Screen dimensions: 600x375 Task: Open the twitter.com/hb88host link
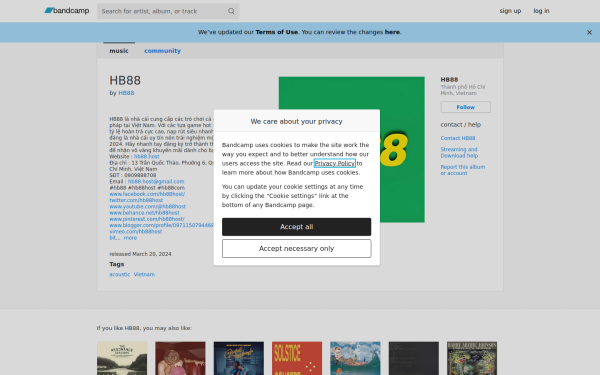point(136,200)
